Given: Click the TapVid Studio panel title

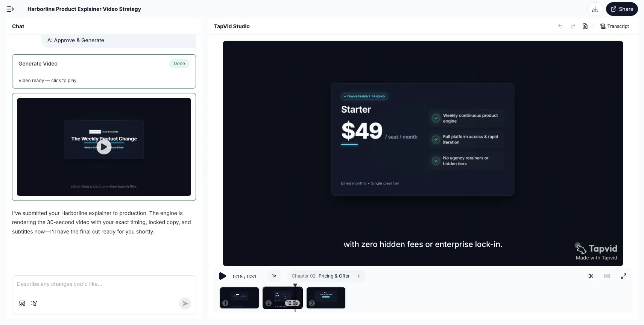Looking at the screenshot, I should [232, 26].
